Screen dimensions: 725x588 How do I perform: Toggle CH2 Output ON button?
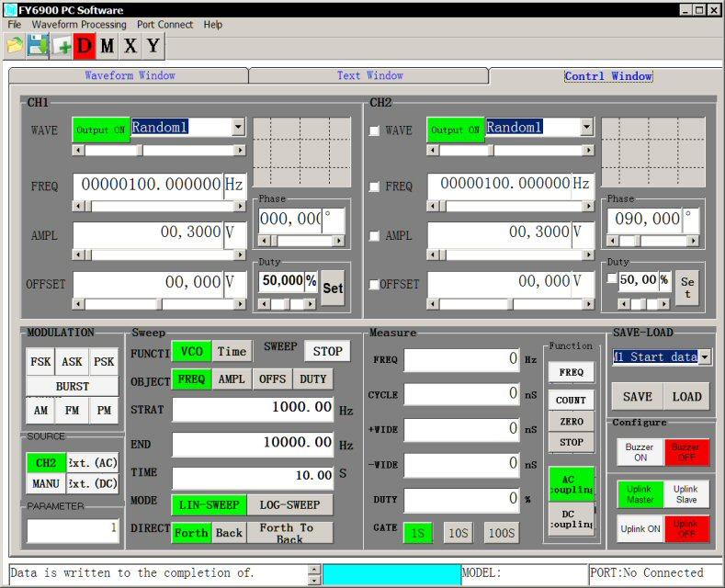pos(456,130)
